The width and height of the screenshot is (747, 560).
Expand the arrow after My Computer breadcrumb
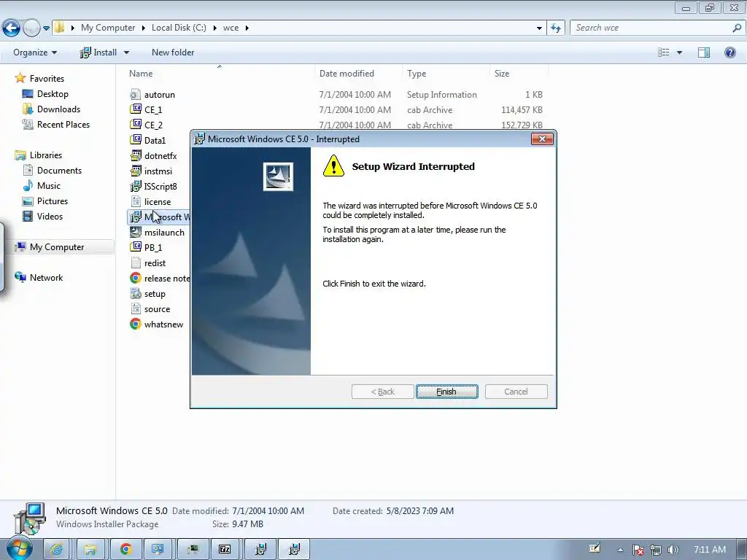[x=143, y=28]
